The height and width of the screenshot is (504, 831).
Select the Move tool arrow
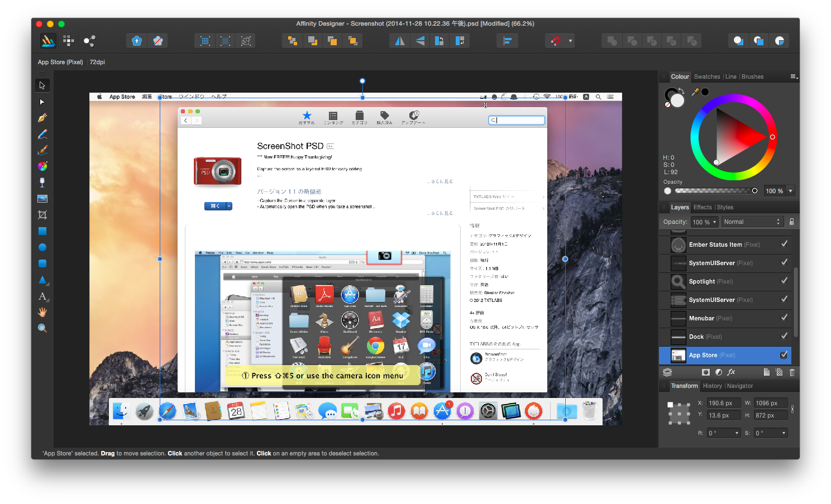(x=42, y=85)
